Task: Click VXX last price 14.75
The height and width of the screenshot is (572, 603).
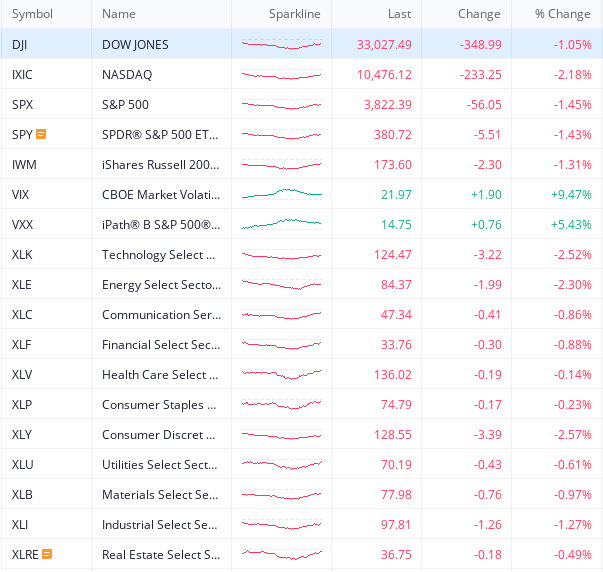Action: coord(396,224)
